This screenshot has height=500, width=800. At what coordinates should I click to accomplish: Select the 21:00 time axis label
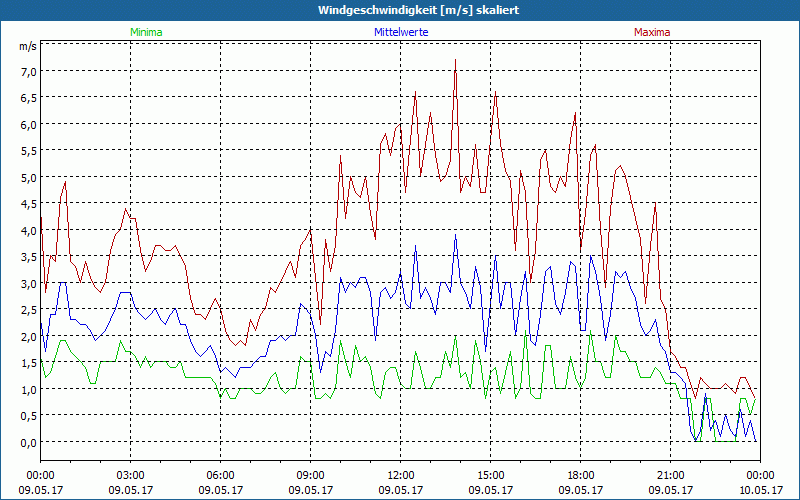tap(670, 475)
